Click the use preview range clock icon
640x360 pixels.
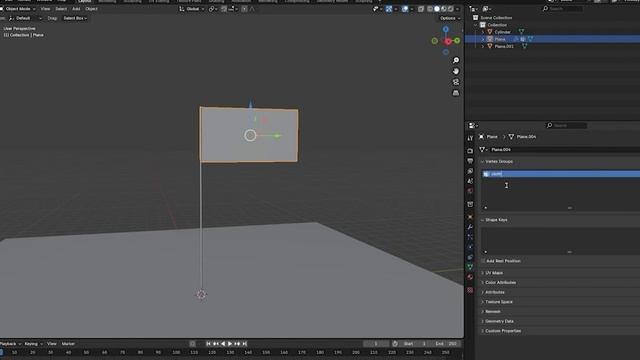click(395, 344)
